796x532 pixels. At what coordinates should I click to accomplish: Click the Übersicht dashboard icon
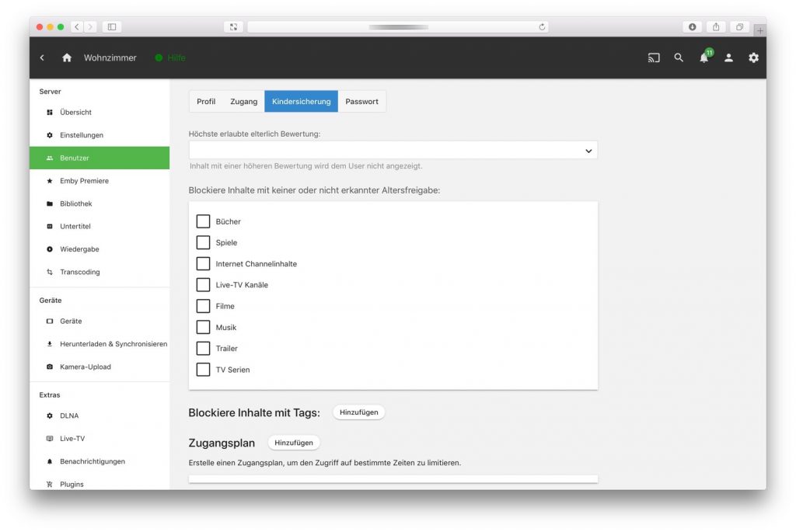[x=49, y=112]
